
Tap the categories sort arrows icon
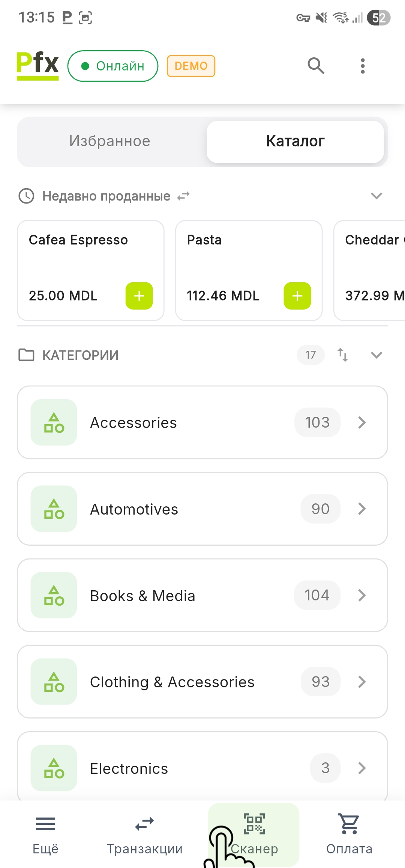(343, 355)
